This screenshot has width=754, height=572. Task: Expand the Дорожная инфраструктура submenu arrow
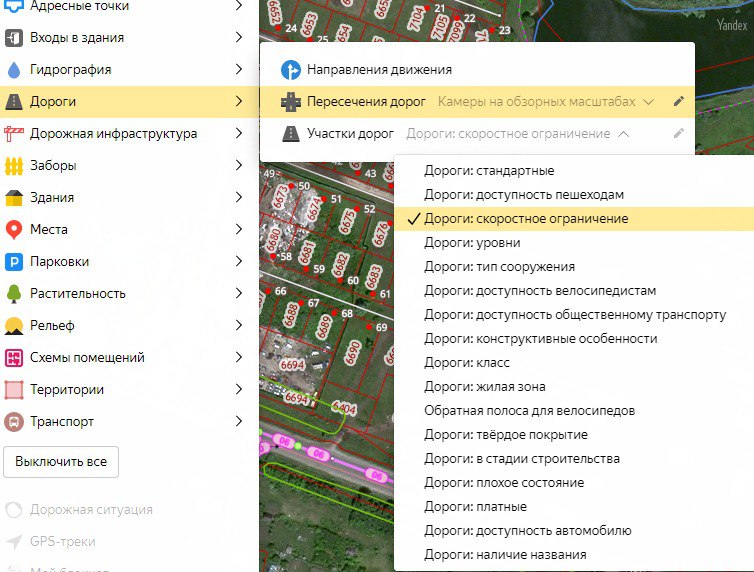click(x=239, y=133)
